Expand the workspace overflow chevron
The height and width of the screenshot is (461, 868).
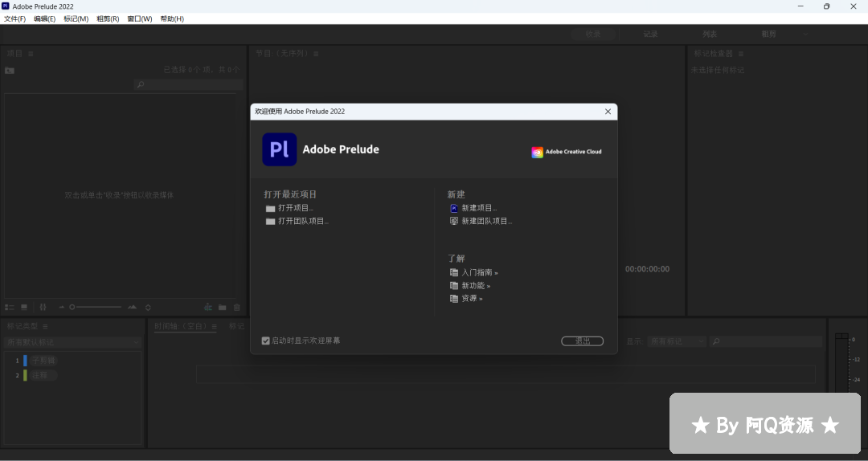(x=805, y=35)
